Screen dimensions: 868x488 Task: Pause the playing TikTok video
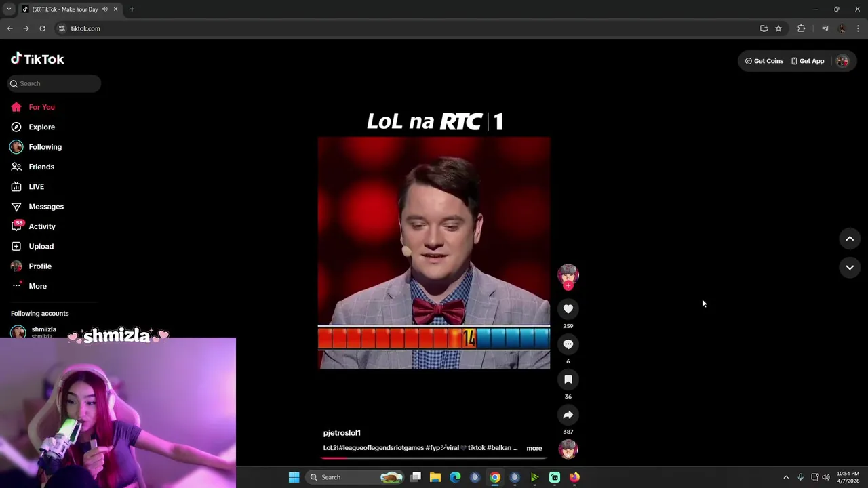coord(434,253)
